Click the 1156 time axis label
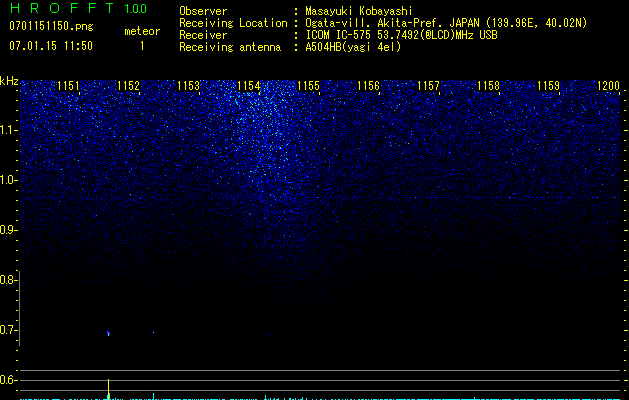 coord(368,85)
